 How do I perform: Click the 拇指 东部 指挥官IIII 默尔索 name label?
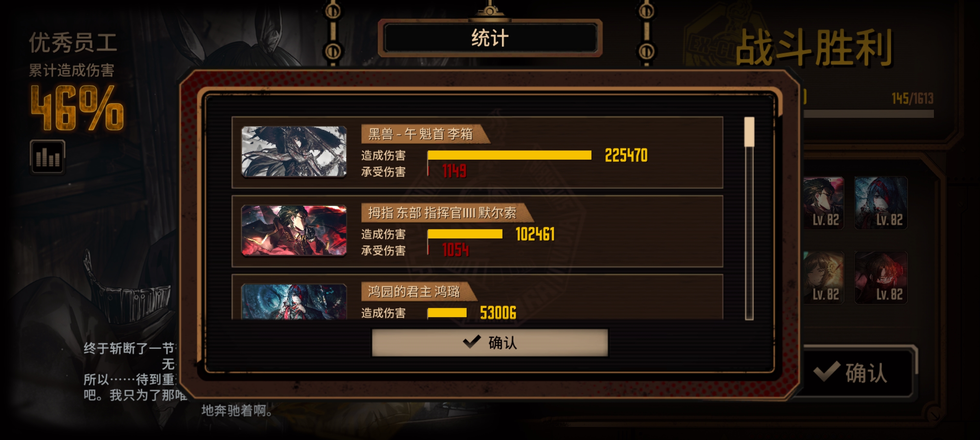(x=442, y=213)
